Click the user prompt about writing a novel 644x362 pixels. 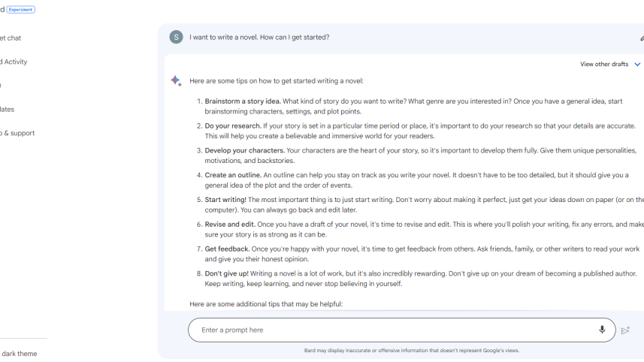(x=259, y=38)
